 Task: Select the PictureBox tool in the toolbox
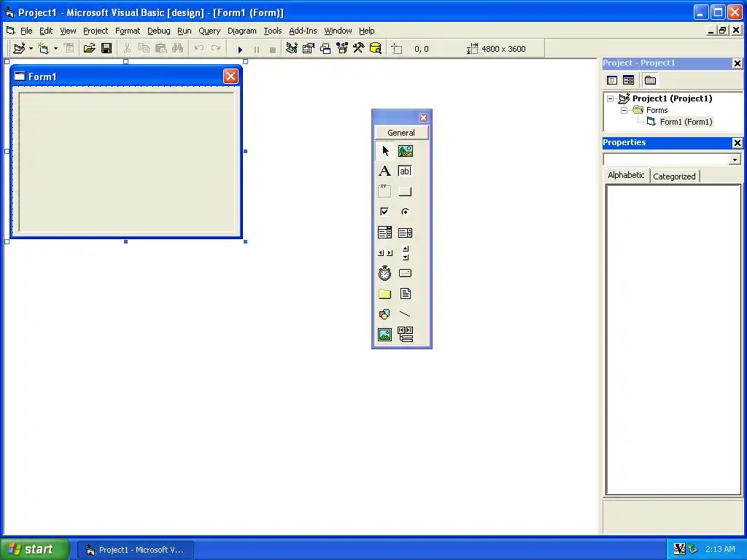(406, 151)
